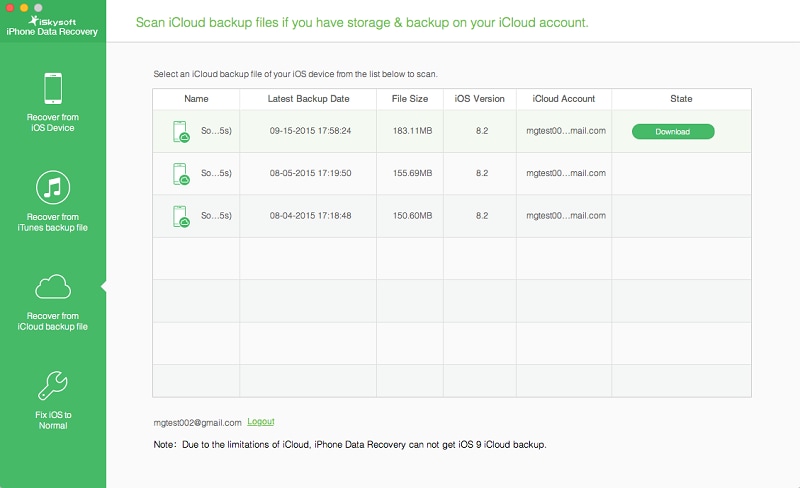Image resolution: width=800 pixels, height=488 pixels.
Task: Sort by File Size column header
Action: pos(410,99)
